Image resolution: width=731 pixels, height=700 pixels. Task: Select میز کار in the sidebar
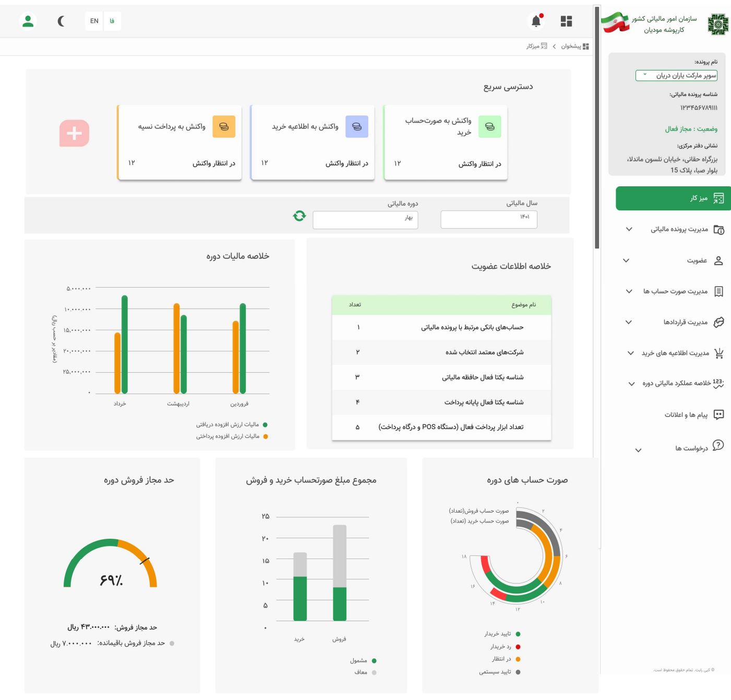coord(673,198)
